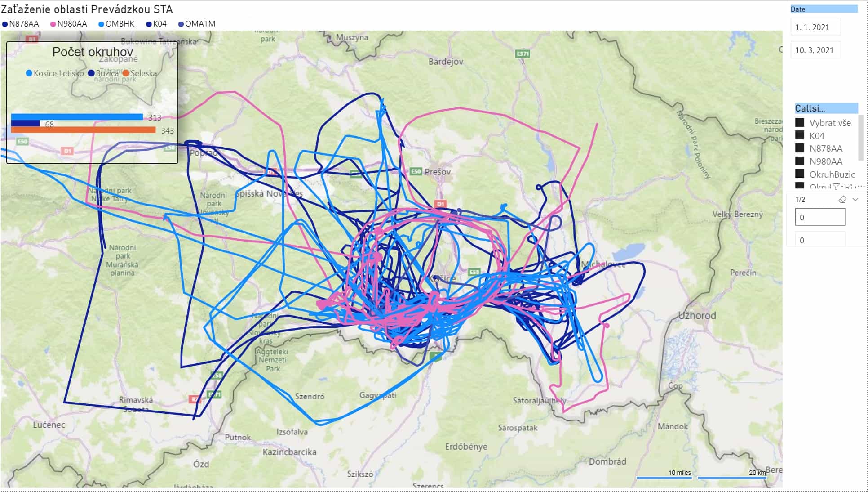Image resolution: width=868 pixels, height=492 pixels.
Task: Toggle the K04 callsign checkbox
Action: pyautogui.click(x=800, y=135)
